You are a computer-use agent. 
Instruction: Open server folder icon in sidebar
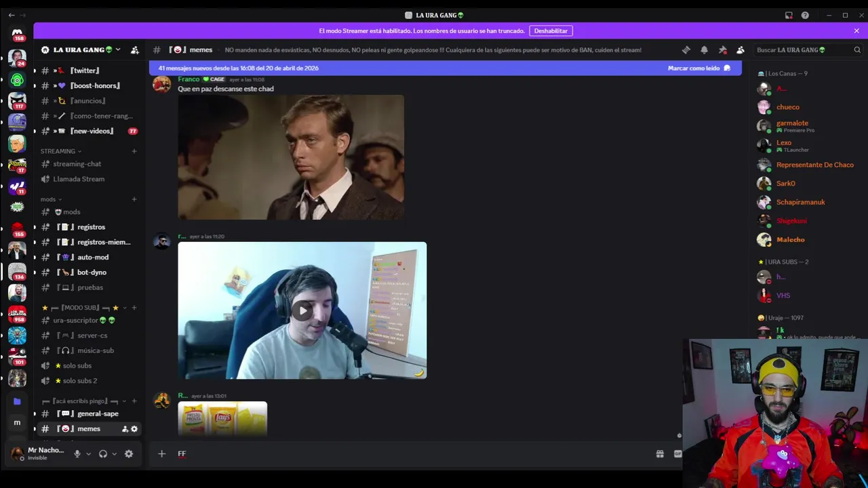pyautogui.click(x=17, y=401)
